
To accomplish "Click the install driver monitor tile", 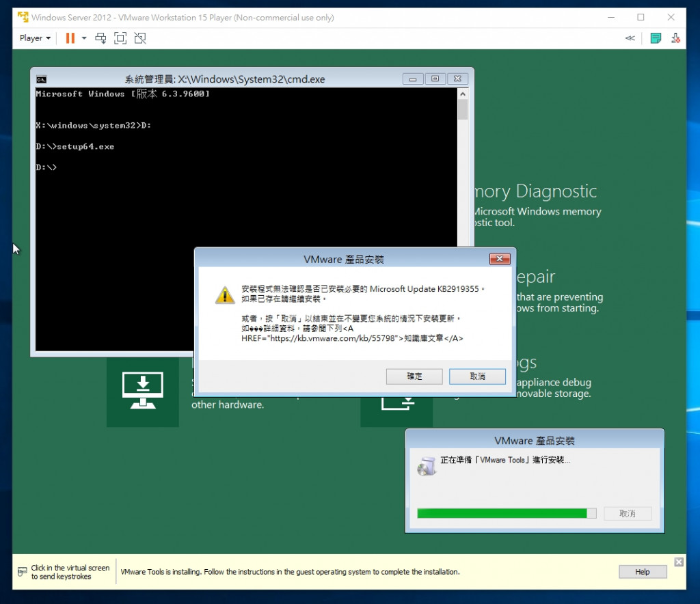I will 143,392.
